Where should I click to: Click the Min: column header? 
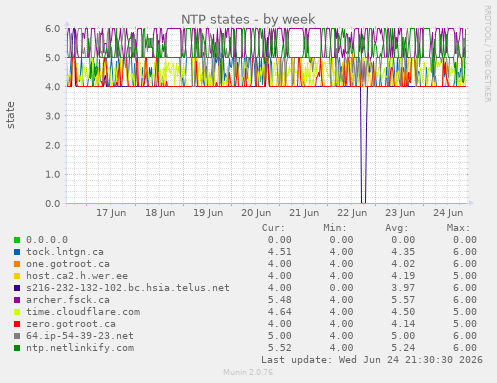[335, 228]
